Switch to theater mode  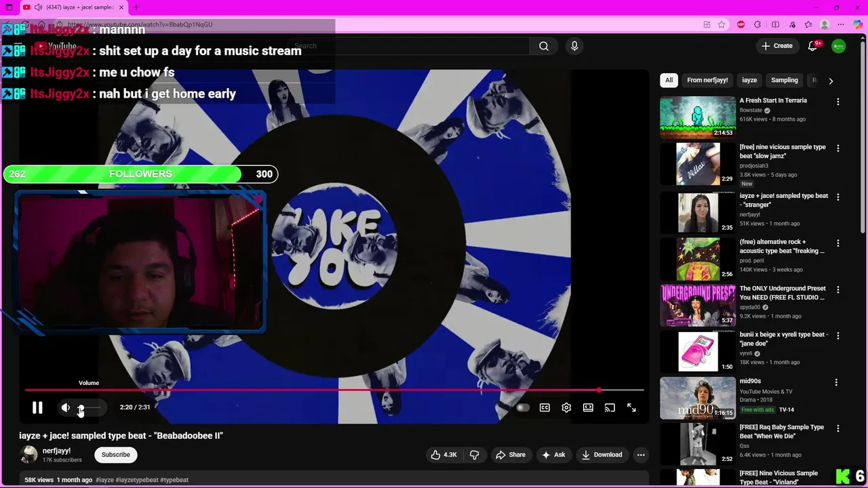(x=588, y=407)
